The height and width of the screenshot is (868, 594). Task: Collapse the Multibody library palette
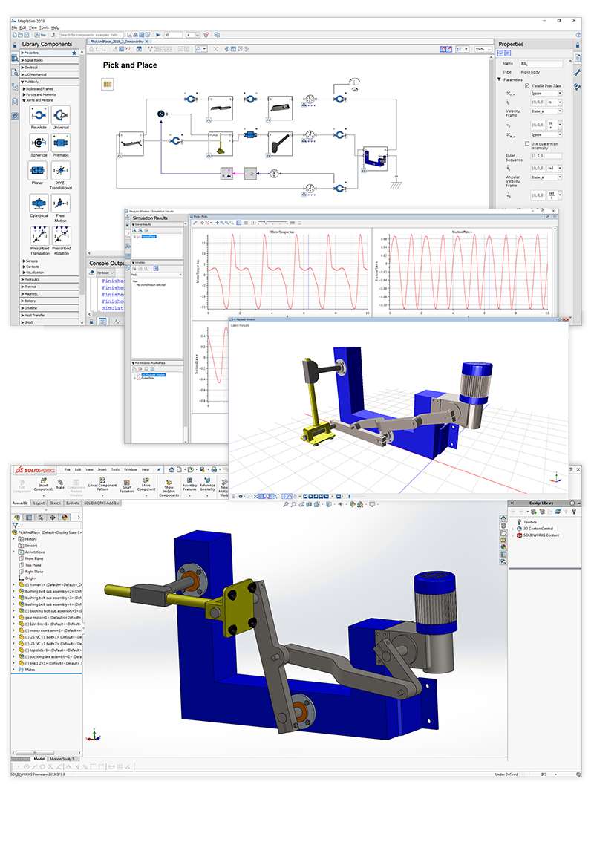50,82
